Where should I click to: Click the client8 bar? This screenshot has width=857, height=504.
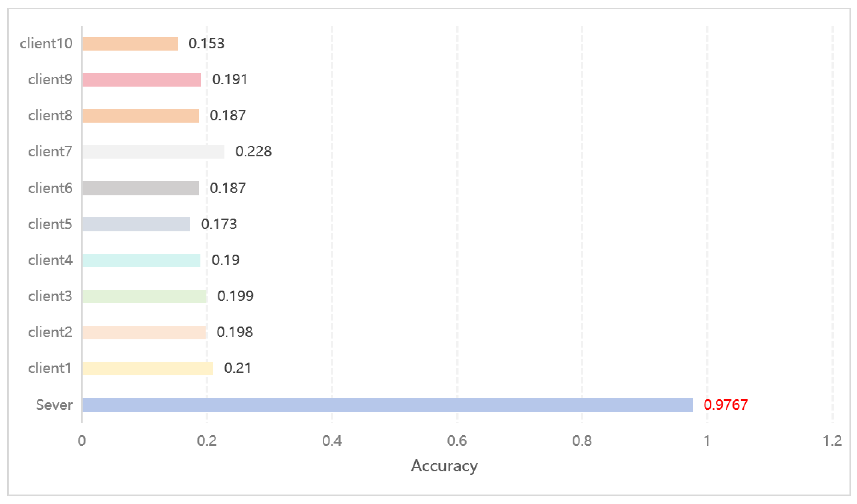pos(140,116)
